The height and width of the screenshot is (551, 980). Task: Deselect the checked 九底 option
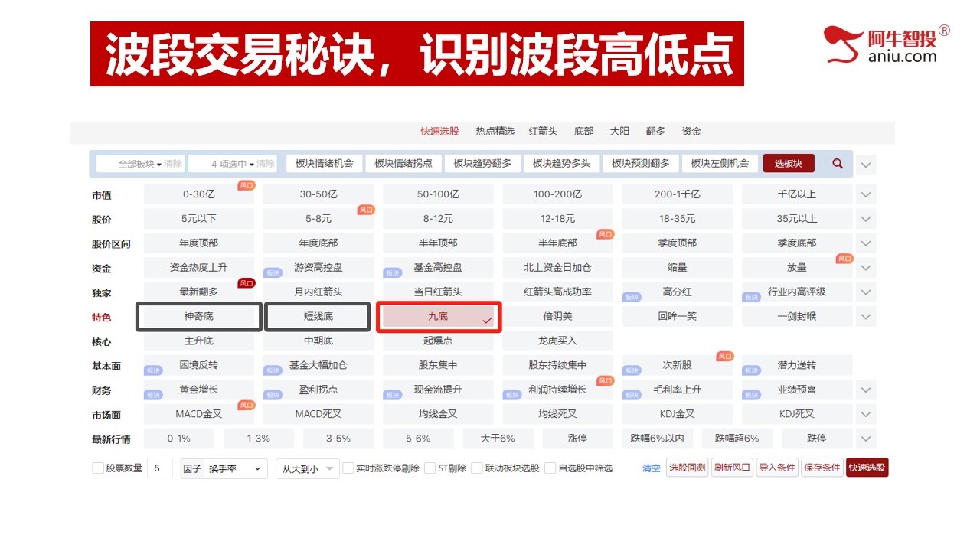439,317
